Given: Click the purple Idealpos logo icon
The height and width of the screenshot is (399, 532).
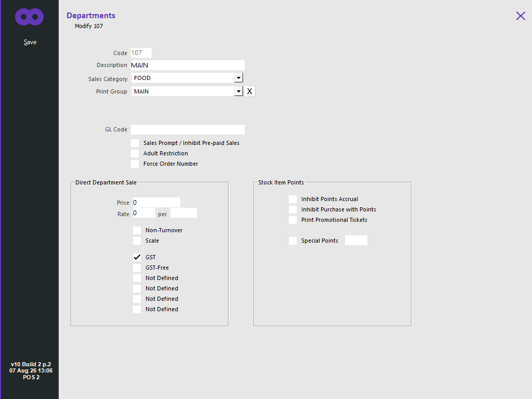Looking at the screenshot, I should click(x=30, y=17).
